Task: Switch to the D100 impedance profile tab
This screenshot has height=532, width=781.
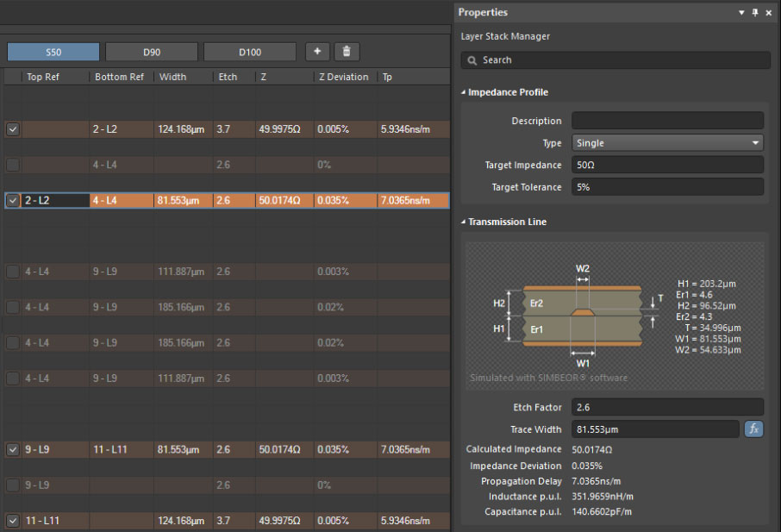Action: (249, 52)
